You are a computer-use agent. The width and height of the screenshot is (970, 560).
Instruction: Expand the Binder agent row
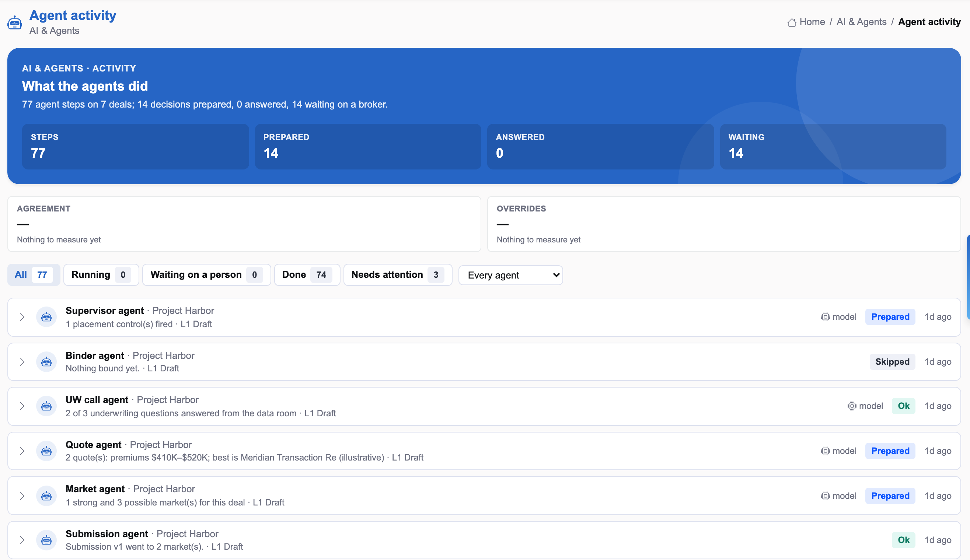22,361
